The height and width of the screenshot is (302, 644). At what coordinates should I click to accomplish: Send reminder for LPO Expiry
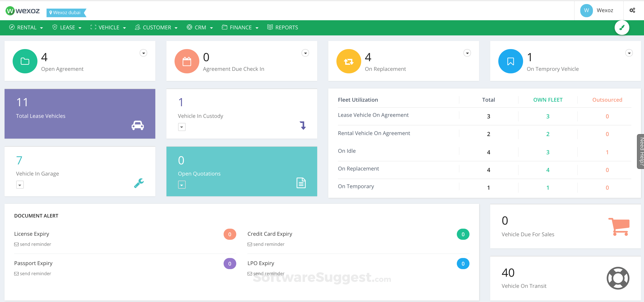point(266,273)
